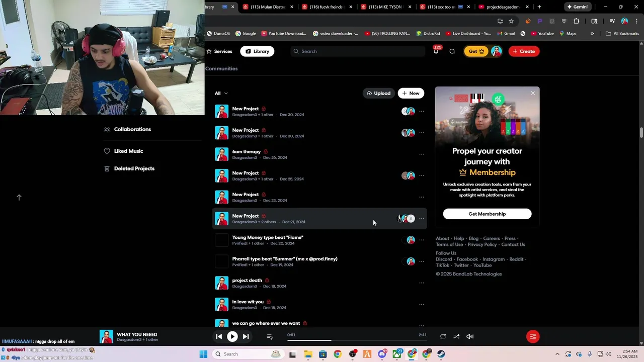The image size is (644, 362).
Task: Open the Gemini button in Chrome
Action: [x=578, y=7]
